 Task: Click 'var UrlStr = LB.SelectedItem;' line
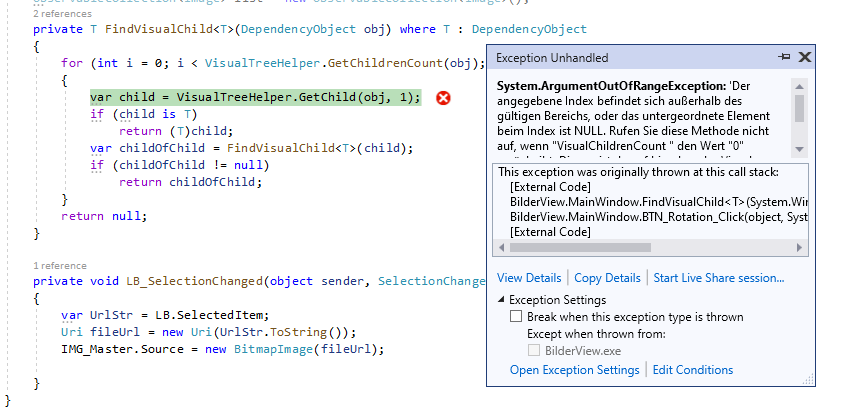tap(165, 314)
